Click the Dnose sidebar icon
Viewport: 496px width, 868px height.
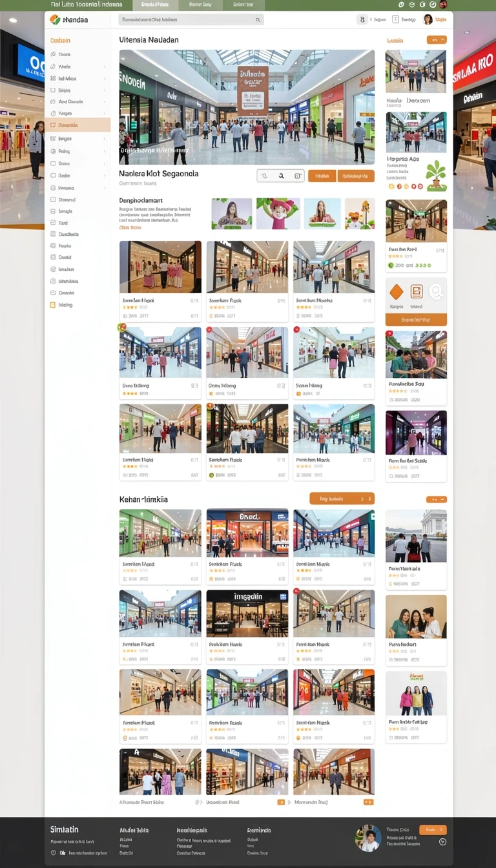coord(53,55)
